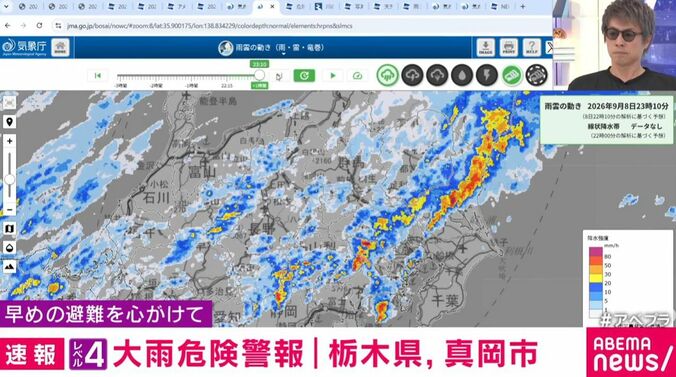This screenshot has width=676, height=377.
Task: Toggle the green linear rainband layer
Action: (x=512, y=75)
